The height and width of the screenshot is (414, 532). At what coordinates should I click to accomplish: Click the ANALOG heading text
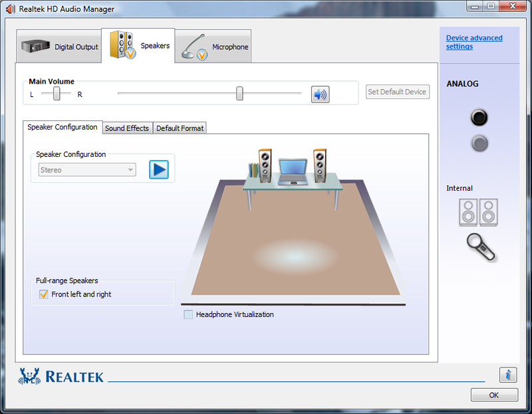(462, 84)
